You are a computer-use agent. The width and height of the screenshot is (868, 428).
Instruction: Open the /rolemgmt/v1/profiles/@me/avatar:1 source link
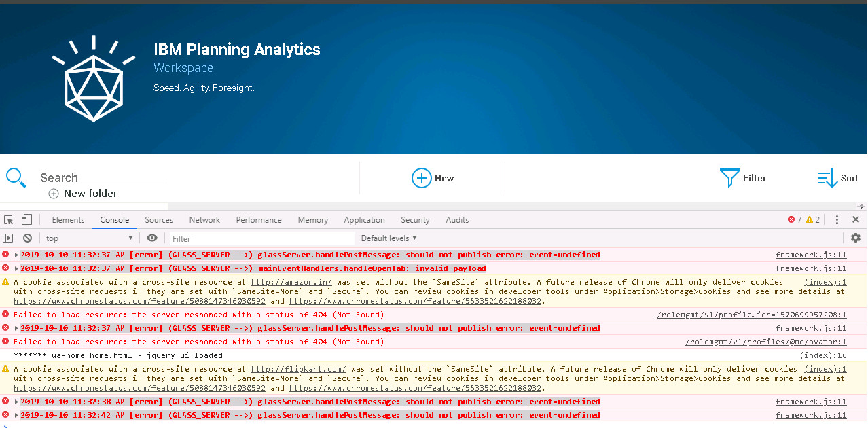click(x=766, y=342)
